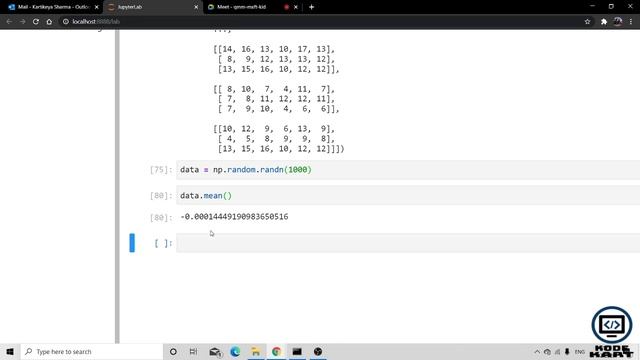Open the Mail app on taskbar
The width and height of the screenshot is (640, 360).
pos(215,351)
